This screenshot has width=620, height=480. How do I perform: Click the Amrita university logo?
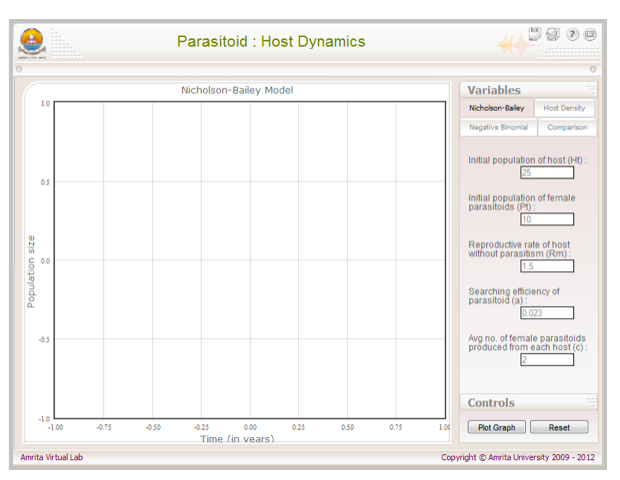click(32, 43)
